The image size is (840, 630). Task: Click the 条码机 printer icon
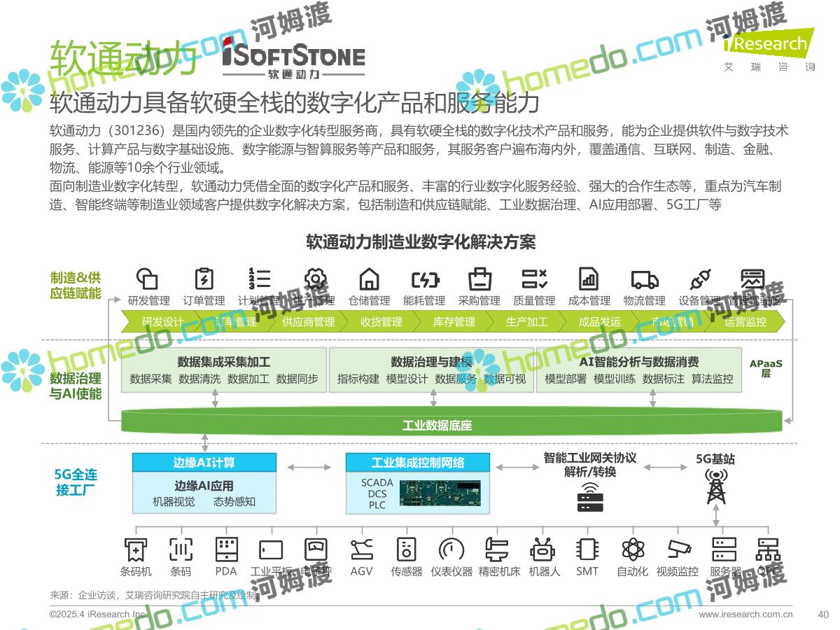click(x=136, y=549)
